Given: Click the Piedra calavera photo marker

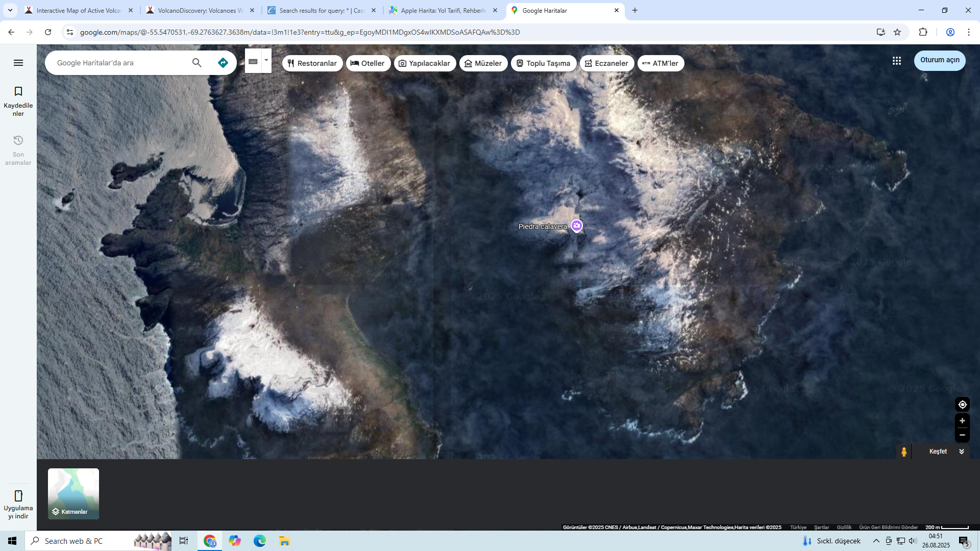Looking at the screenshot, I should 577,226.
